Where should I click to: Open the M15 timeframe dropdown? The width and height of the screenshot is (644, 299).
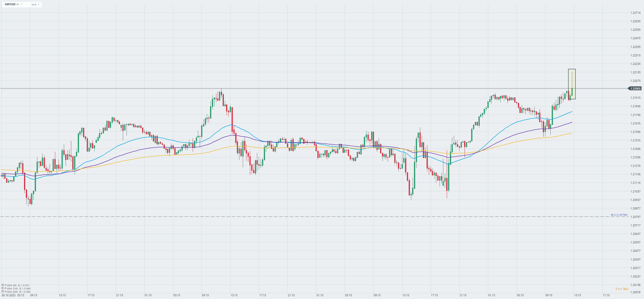pyautogui.click(x=35, y=5)
